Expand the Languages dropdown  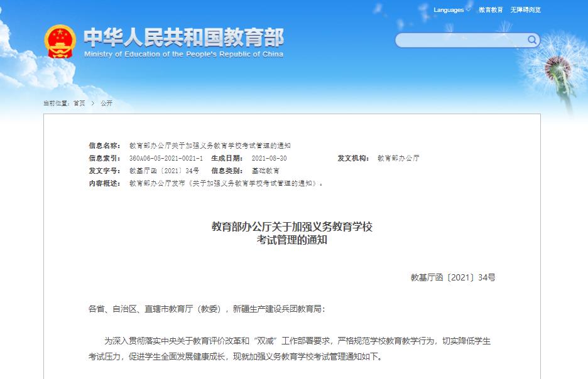tap(451, 10)
